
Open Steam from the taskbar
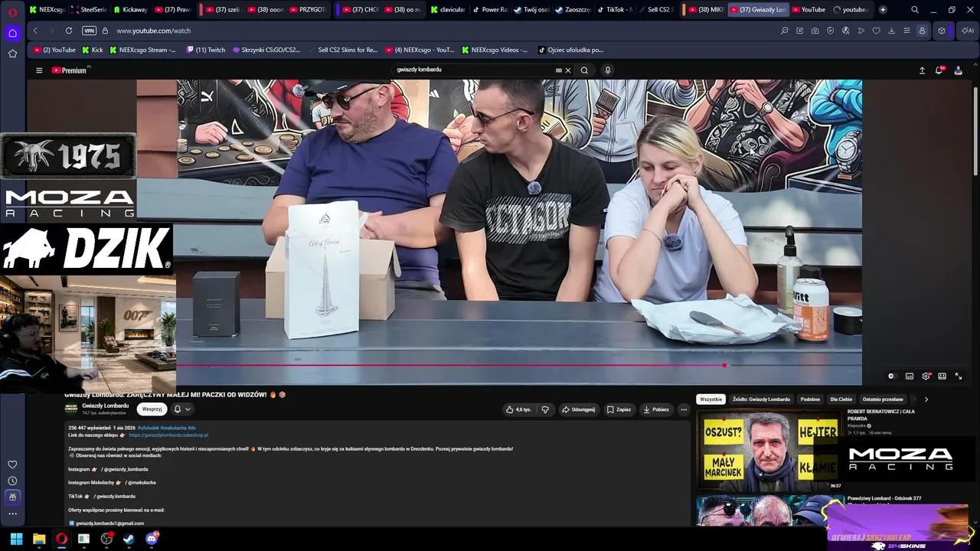(x=129, y=539)
